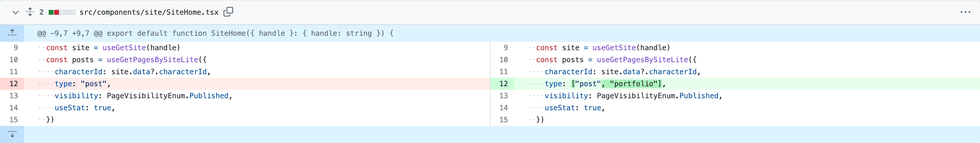
Task: Click line number 14 in the original pane
Action: [14, 108]
